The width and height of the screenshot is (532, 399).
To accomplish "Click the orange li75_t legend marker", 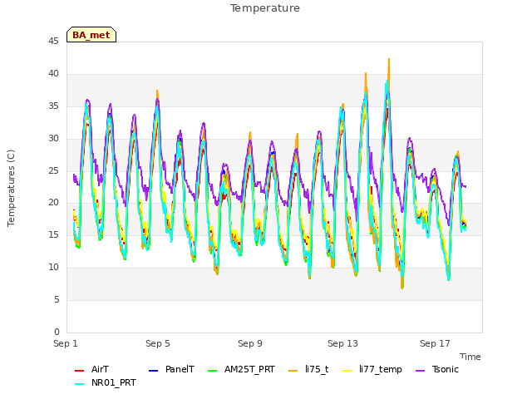I will tap(293, 371).
